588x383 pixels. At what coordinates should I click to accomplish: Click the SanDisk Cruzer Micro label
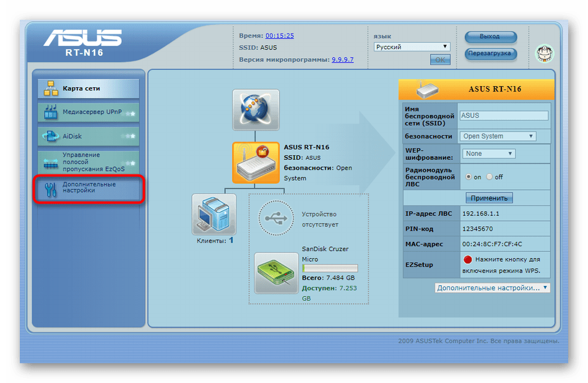(325, 254)
